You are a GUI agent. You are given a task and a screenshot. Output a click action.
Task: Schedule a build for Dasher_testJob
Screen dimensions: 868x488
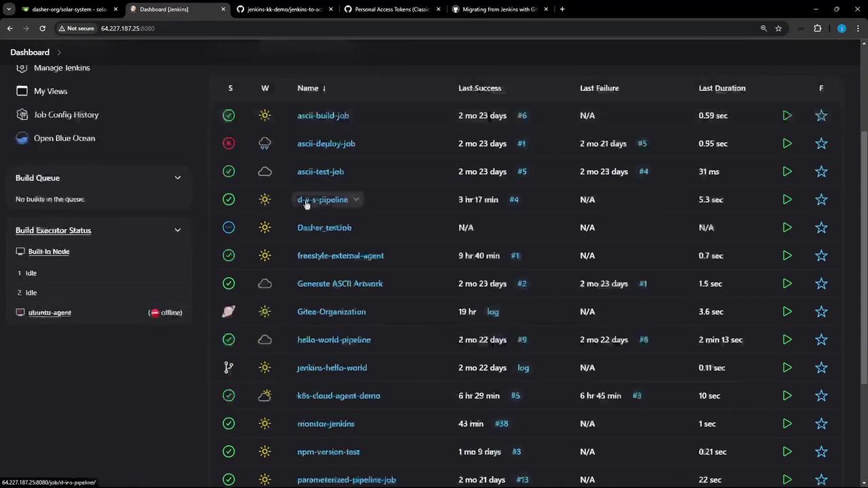point(787,228)
